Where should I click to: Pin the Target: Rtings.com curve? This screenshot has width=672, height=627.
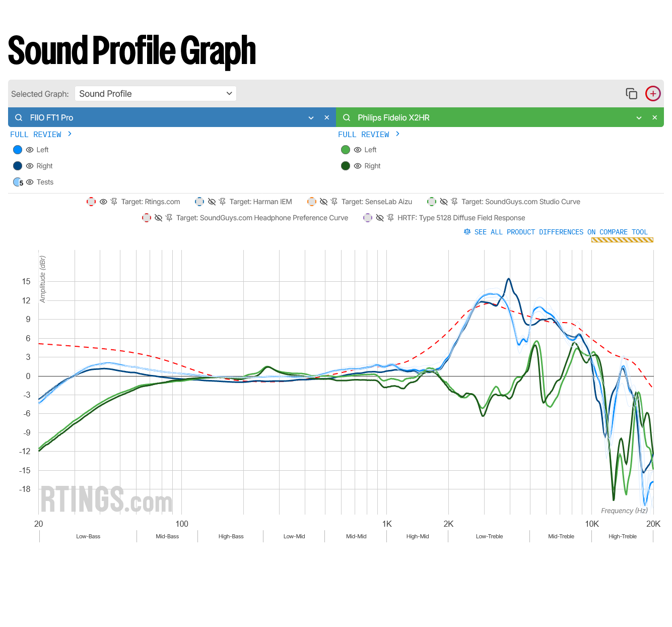[114, 202]
